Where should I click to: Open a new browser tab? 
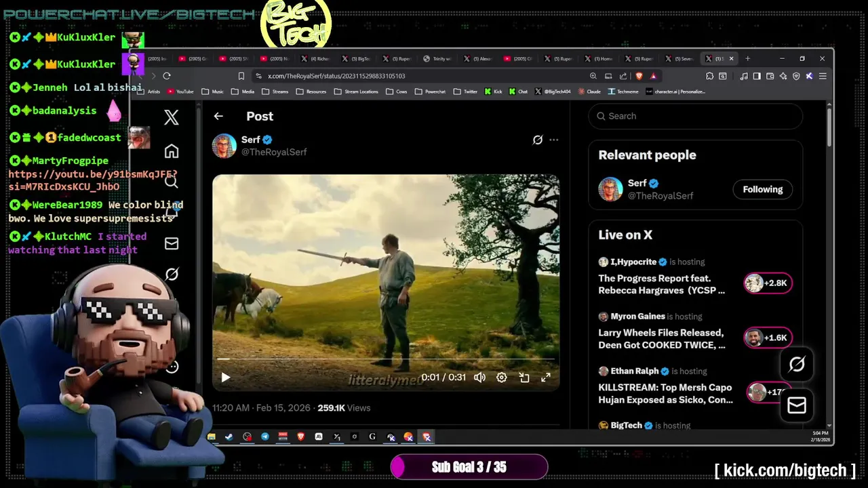coord(747,59)
